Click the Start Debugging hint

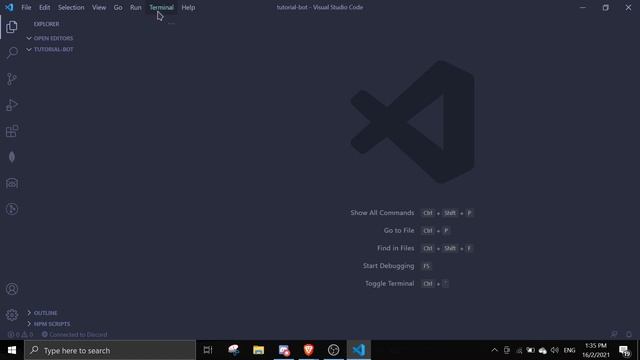(388, 266)
